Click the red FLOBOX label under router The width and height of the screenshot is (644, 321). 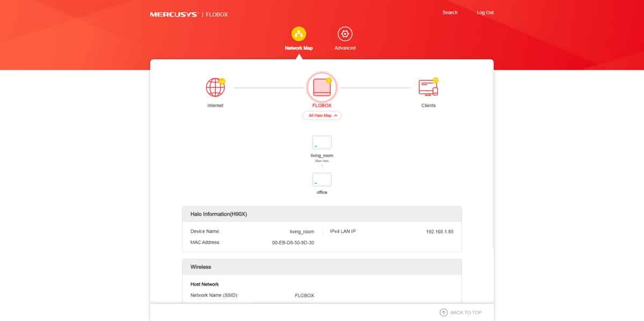(x=322, y=106)
